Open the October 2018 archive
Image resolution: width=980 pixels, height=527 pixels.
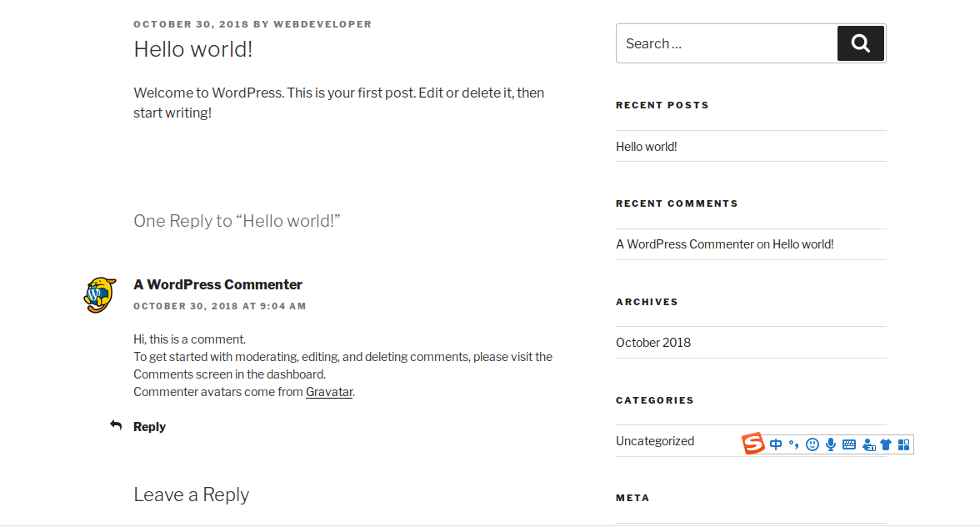653,343
